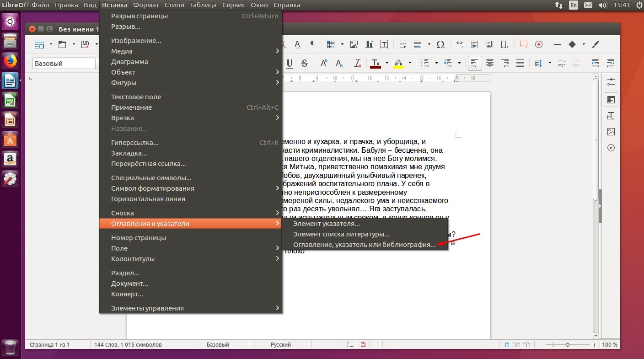
Task: Open the Формат menu
Action: [146, 5]
